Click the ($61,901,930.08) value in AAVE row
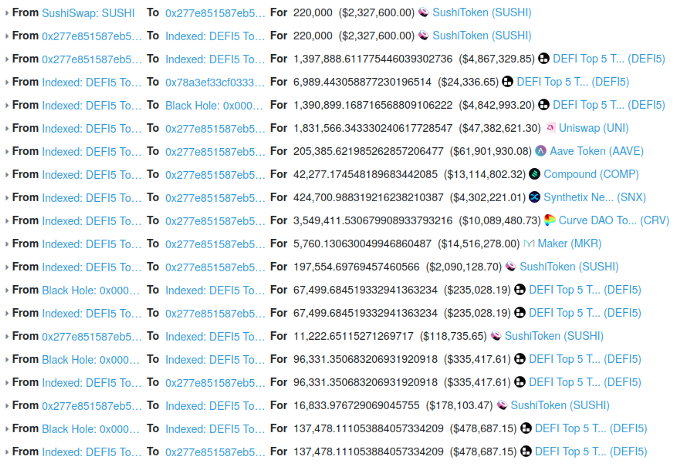700x466 pixels. click(491, 151)
